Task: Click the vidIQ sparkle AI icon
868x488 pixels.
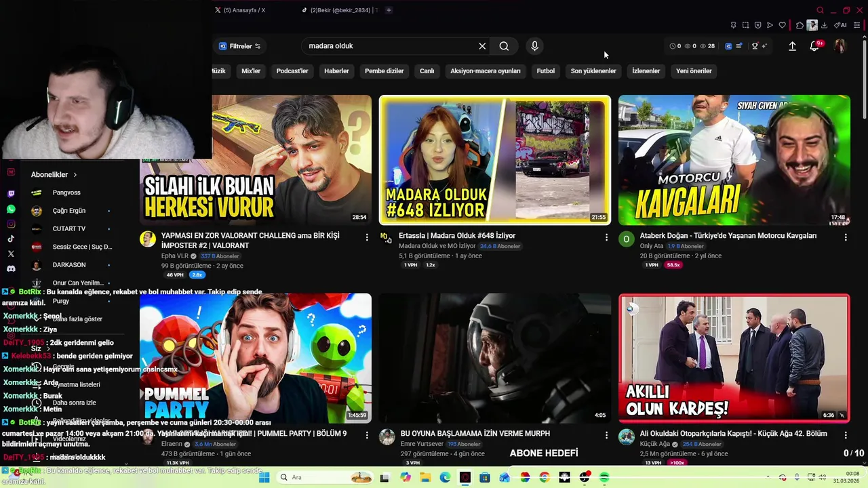Action: (764, 46)
